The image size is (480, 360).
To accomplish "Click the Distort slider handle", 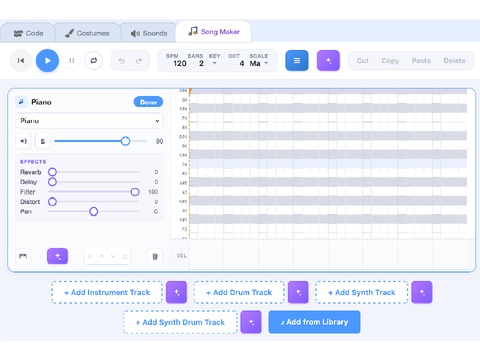I will tap(52, 202).
